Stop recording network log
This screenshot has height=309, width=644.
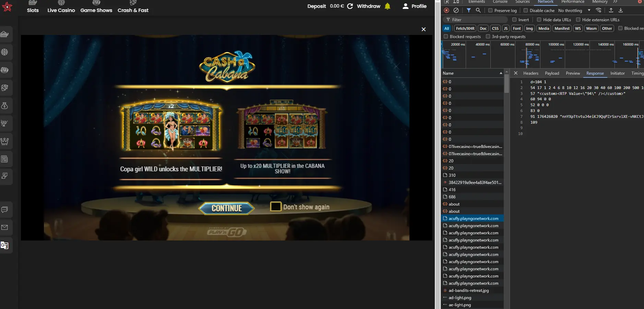[446, 10]
